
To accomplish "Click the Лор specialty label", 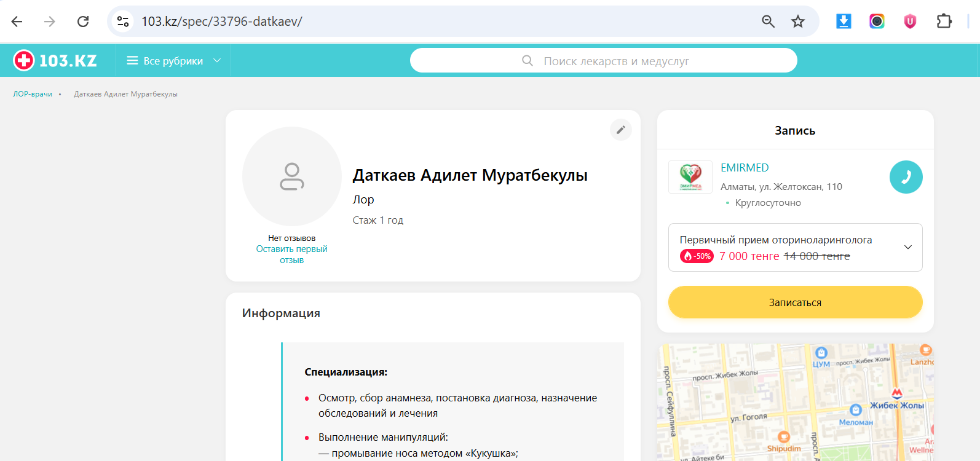I will [x=363, y=200].
